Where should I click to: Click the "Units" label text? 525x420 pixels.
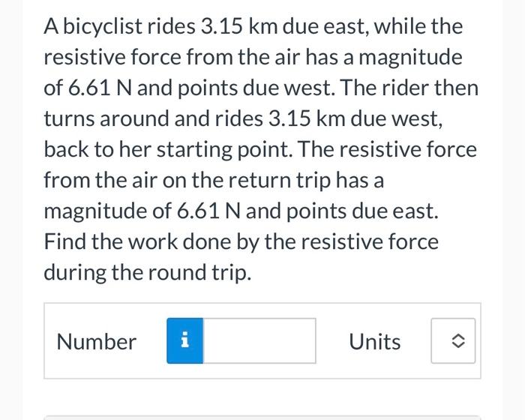(x=375, y=342)
